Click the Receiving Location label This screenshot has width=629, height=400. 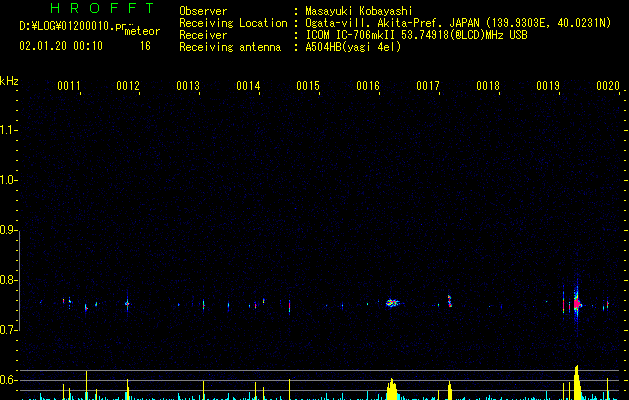(x=233, y=23)
